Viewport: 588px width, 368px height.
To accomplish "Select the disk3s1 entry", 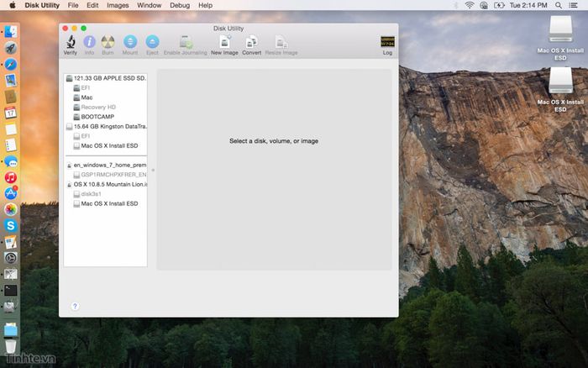I will click(87, 194).
